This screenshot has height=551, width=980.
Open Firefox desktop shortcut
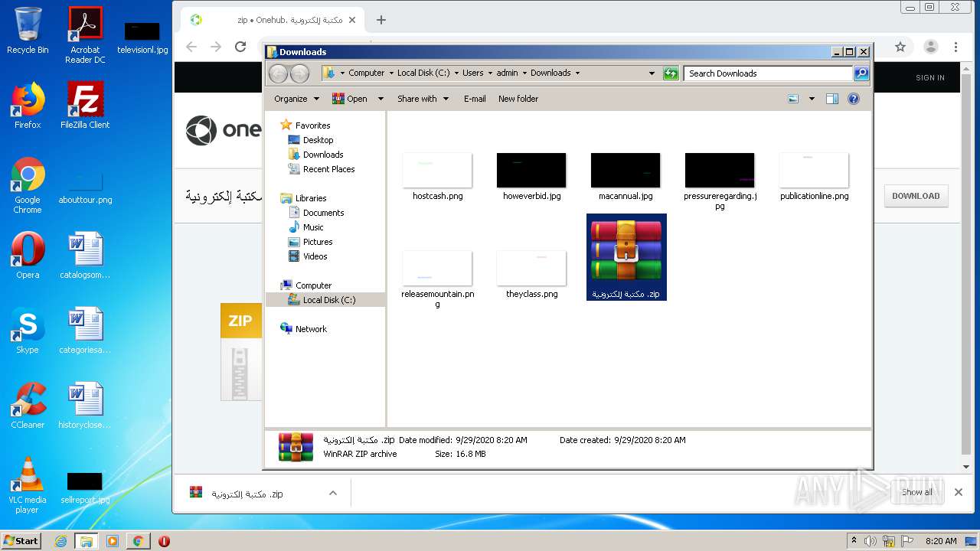point(28,106)
